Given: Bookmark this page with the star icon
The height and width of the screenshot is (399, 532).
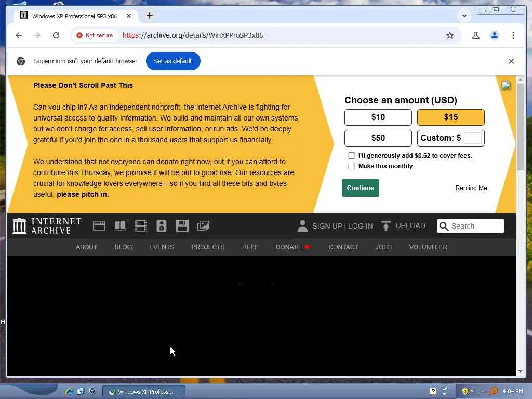Looking at the screenshot, I should pos(450,35).
